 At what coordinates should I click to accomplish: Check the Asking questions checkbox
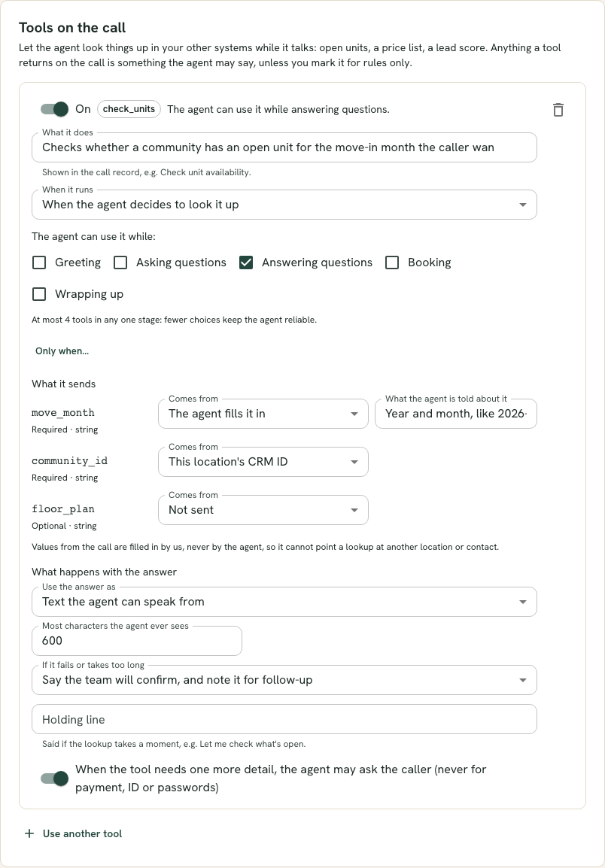(x=121, y=263)
